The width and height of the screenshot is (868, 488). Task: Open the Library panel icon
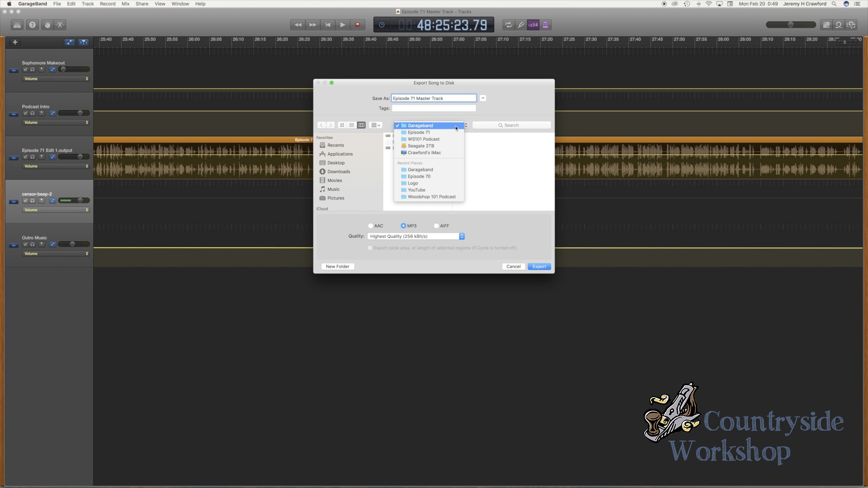pyautogui.click(x=17, y=25)
